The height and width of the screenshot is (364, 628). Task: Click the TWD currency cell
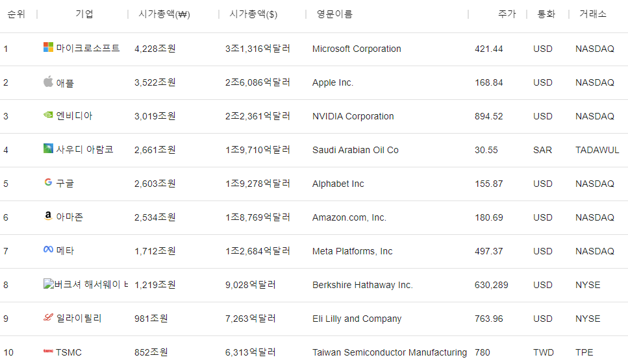click(x=544, y=352)
